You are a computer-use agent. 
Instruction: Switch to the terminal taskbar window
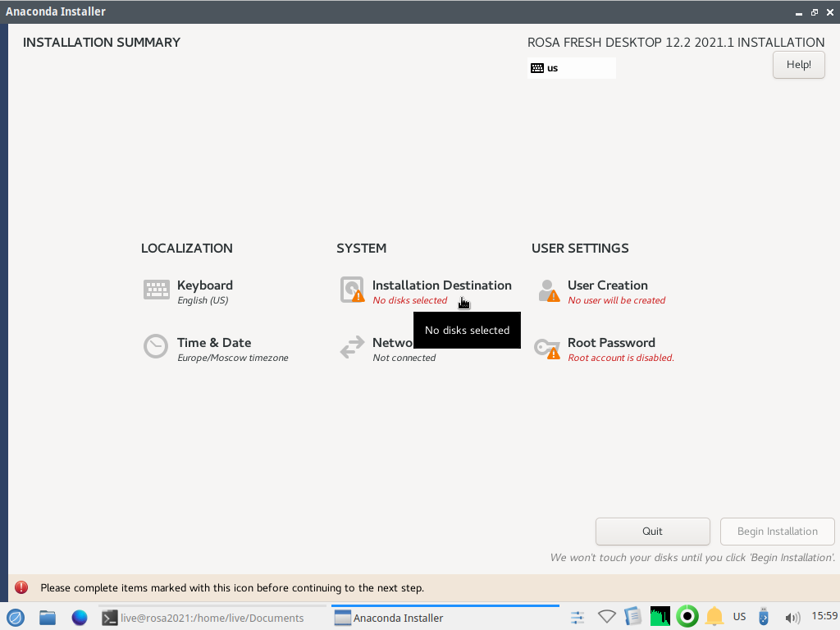point(203,618)
